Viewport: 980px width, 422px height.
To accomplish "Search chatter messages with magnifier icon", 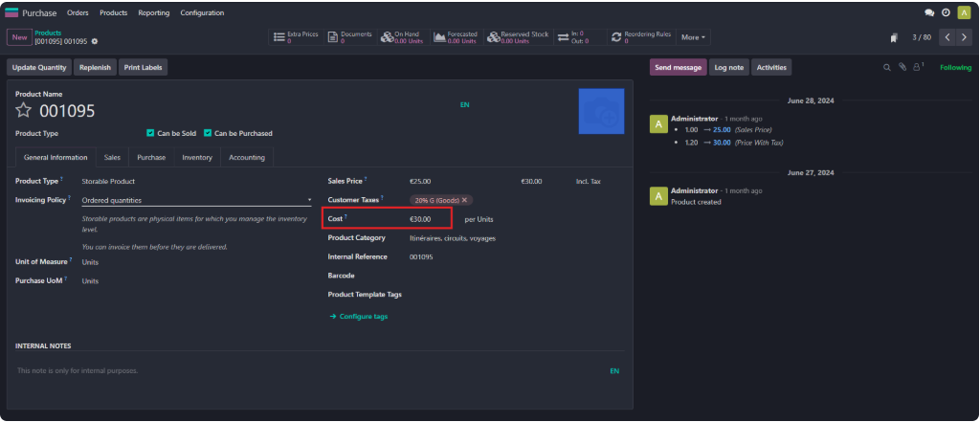I will coord(887,67).
